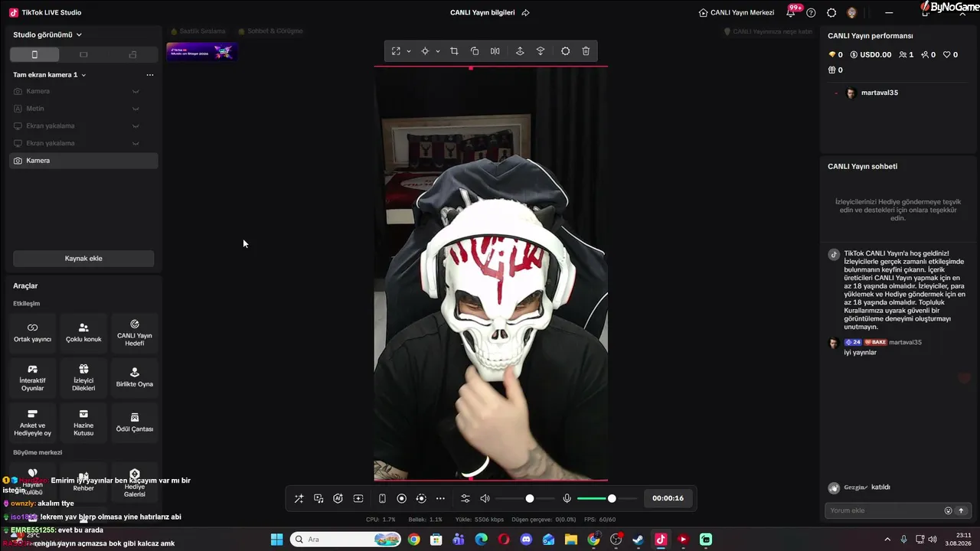Click the Kaynak ekle button
The width and height of the screenshot is (980, 551).
[x=83, y=259]
